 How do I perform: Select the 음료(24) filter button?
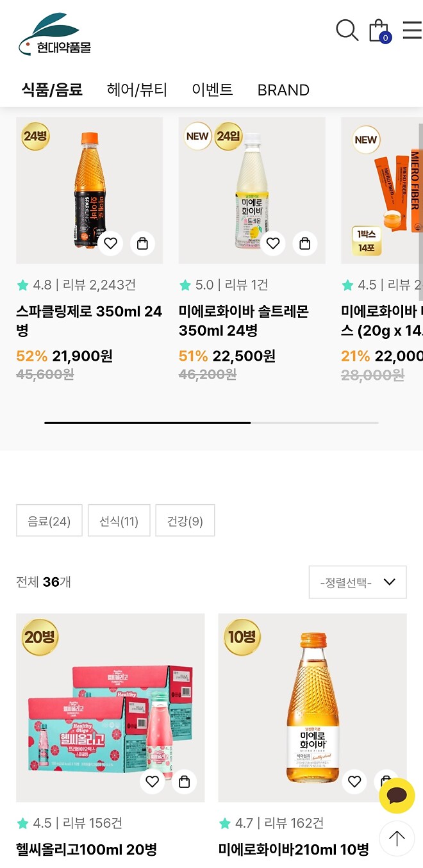[49, 520]
